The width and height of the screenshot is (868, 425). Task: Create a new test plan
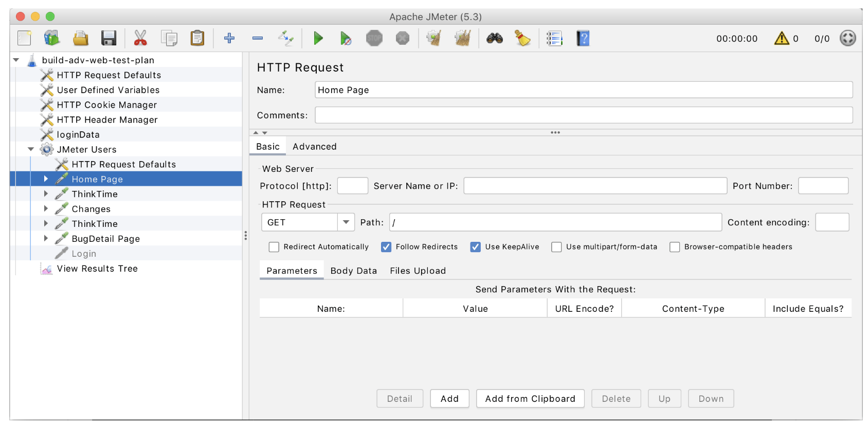pos(24,38)
